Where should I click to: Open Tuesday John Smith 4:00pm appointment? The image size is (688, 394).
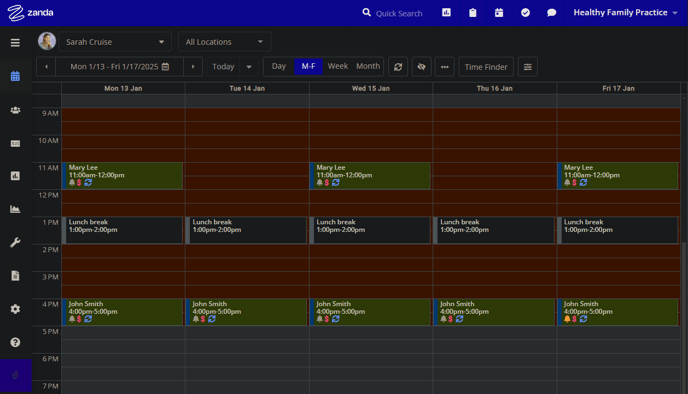(x=246, y=312)
